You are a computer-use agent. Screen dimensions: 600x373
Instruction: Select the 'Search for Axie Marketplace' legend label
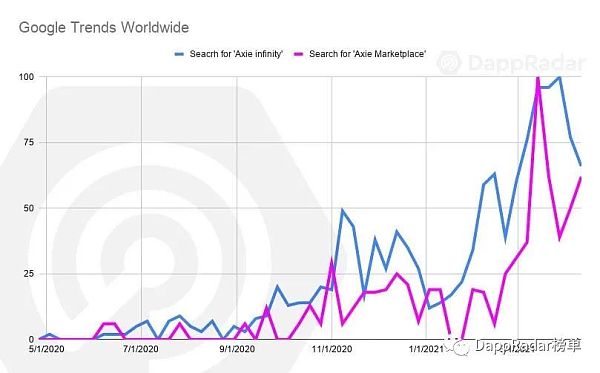[367, 54]
